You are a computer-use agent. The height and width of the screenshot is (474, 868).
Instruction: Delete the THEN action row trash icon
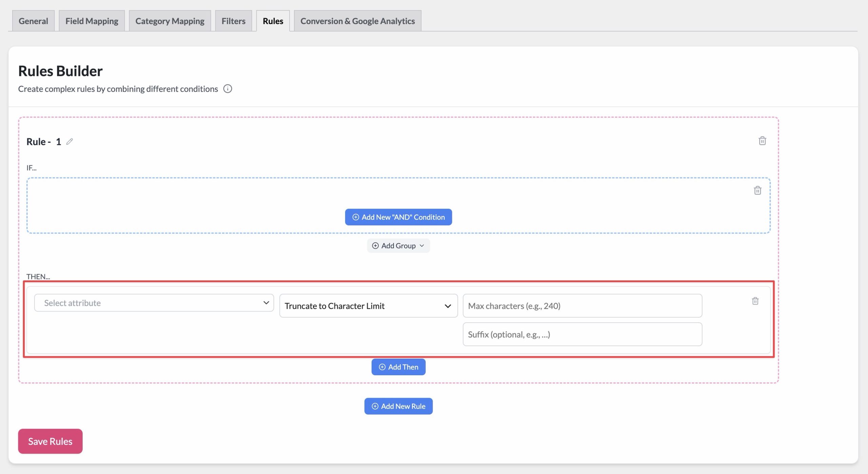click(755, 301)
